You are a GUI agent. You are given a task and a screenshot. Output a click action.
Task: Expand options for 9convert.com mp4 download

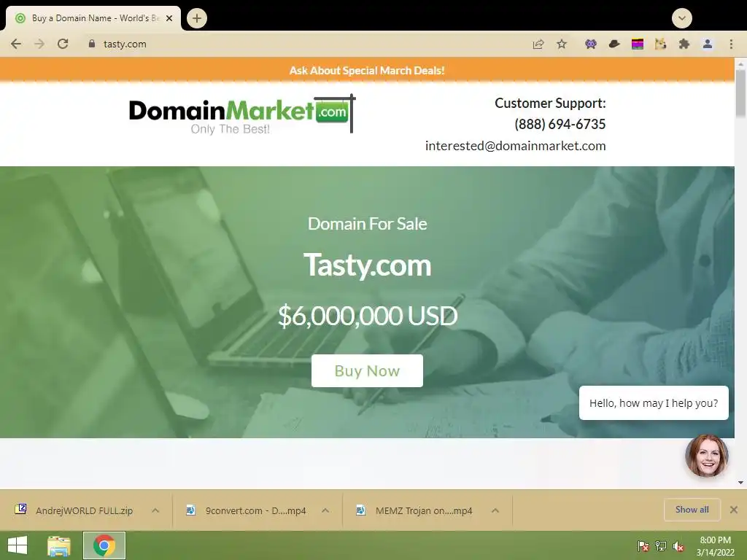tap(325, 510)
